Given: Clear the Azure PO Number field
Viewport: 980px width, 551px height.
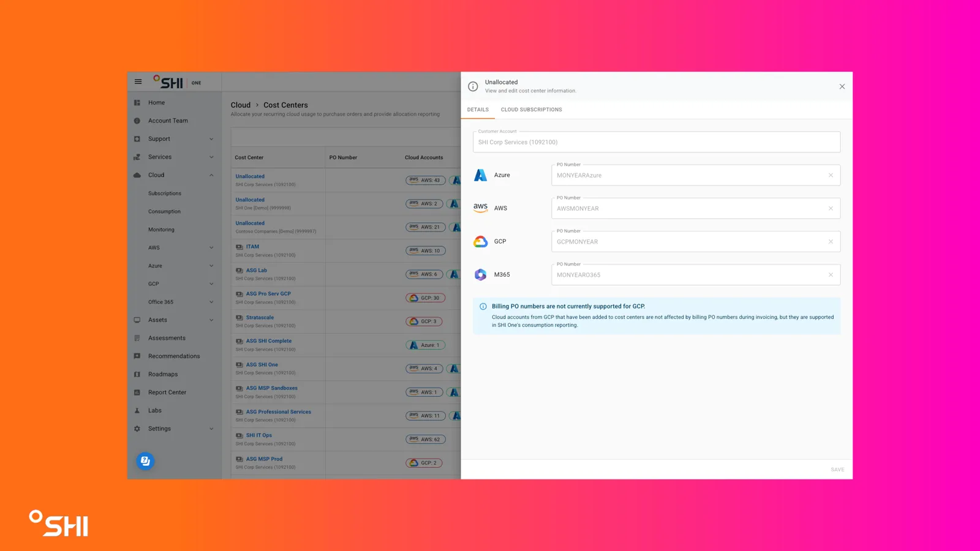Looking at the screenshot, I should click(831, 175).
